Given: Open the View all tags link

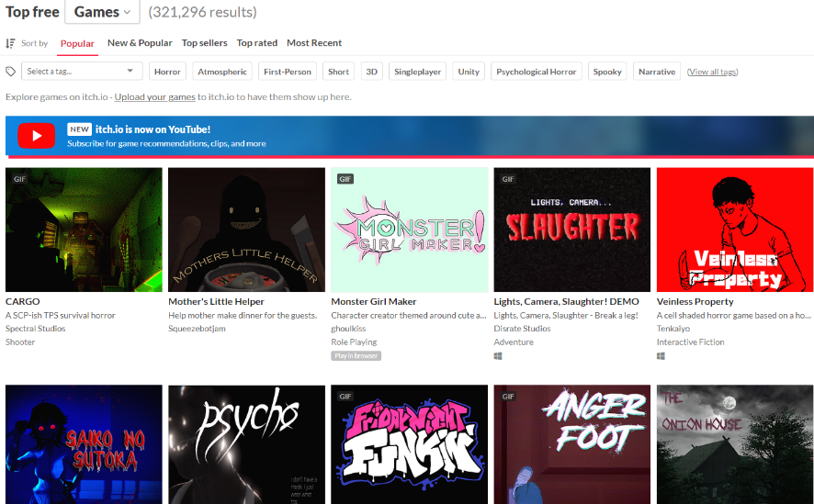Looking at the screenshot, I should [x=712, y=73].
